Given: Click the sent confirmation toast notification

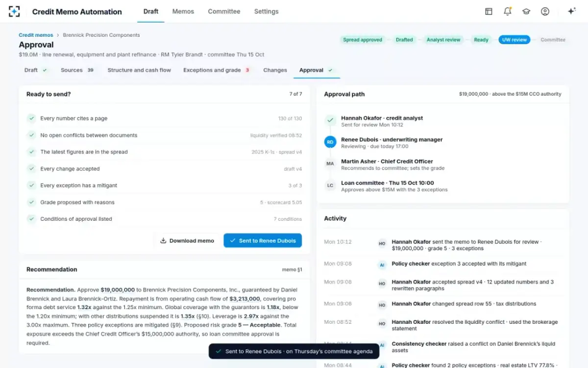Looking at the screenshot, I should (294, 351).
